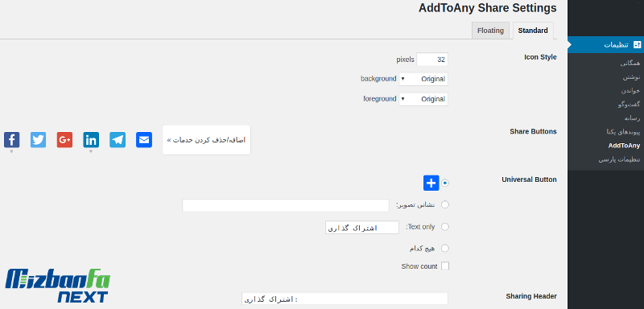Image resolution: width=644 pixels, height=309 pixels.
Task: Click the blue plus universal button icon
Action: [431, 183]
